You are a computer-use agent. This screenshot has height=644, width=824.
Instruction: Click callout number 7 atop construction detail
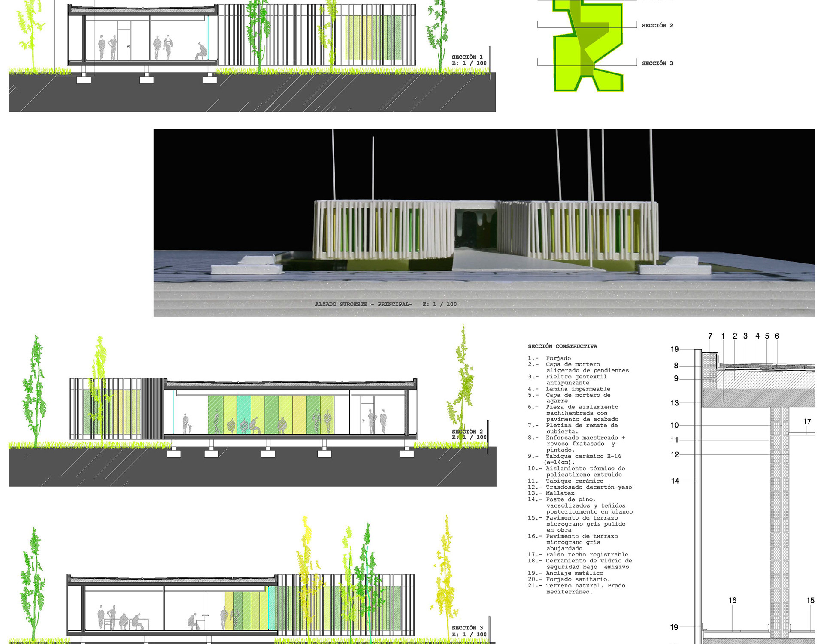tap(710, 336)
